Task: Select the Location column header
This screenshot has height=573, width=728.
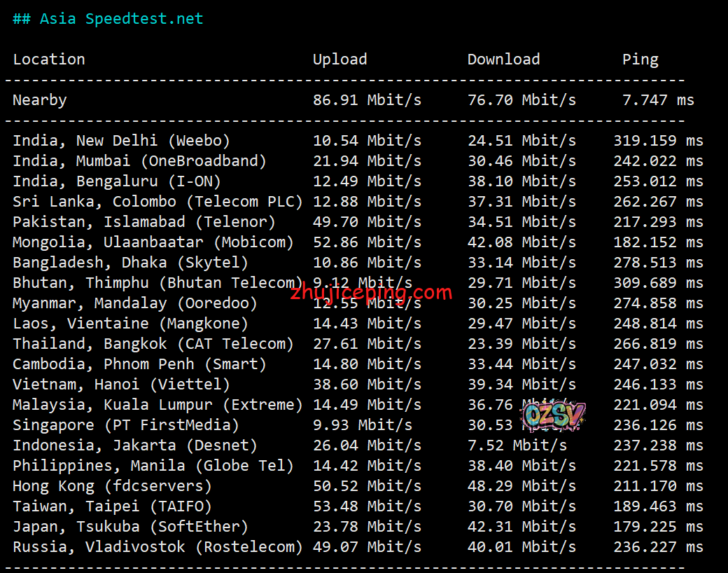Action: coord(49,60)
